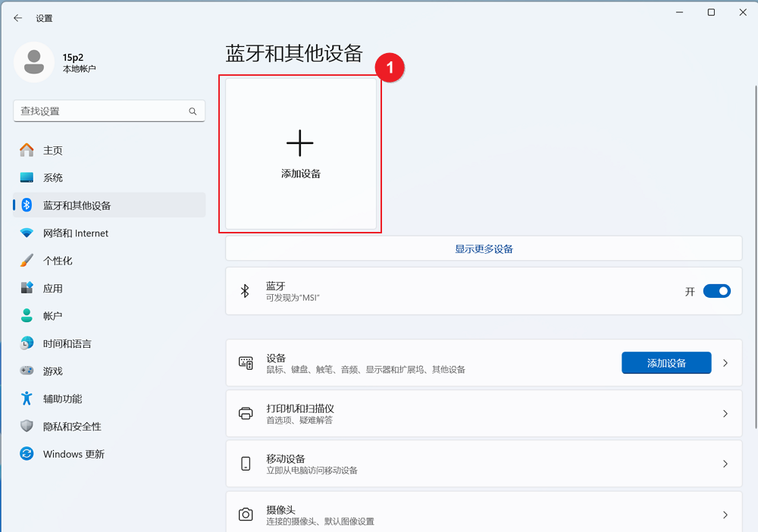点击移动设备行的手机图标
This screenshot has width=758, height=532.
point(246,464)
